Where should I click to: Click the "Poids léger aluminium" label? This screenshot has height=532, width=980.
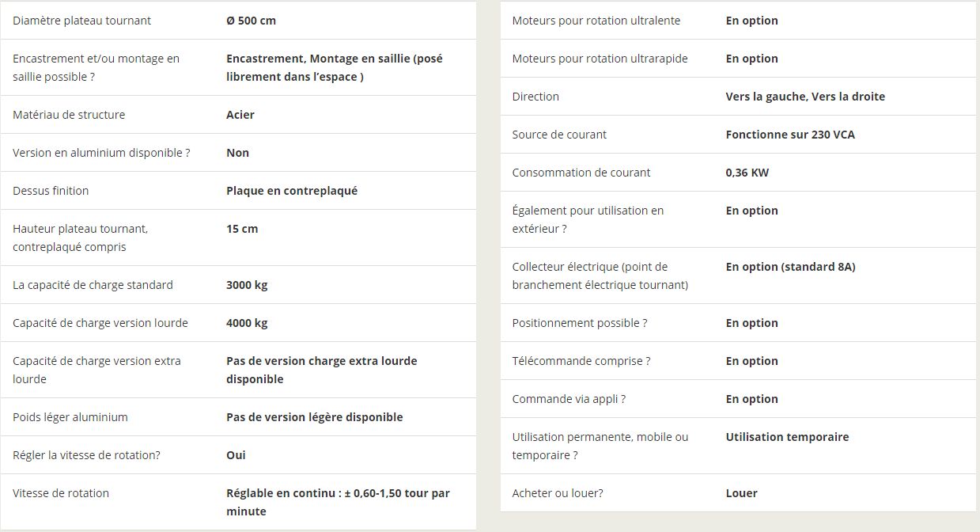pyautogui.click(x=70, y=417)
